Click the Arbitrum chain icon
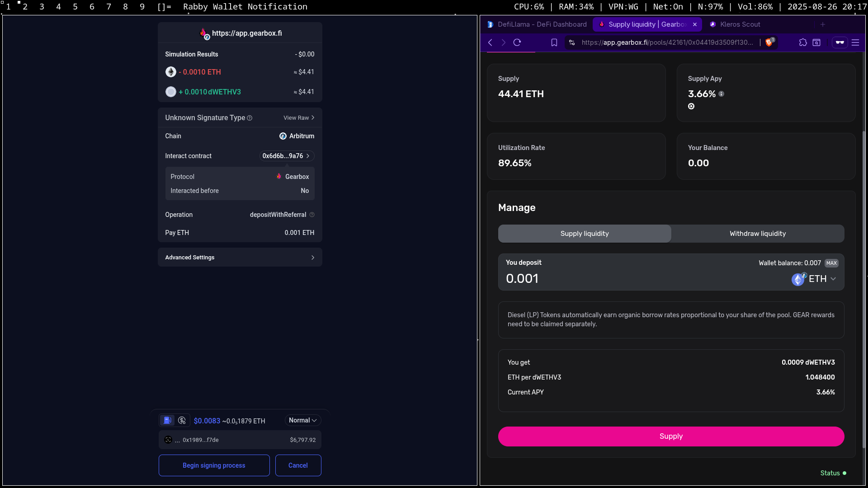Image resolution: width=868 pixels, height=488 pixels. [283, 136]
